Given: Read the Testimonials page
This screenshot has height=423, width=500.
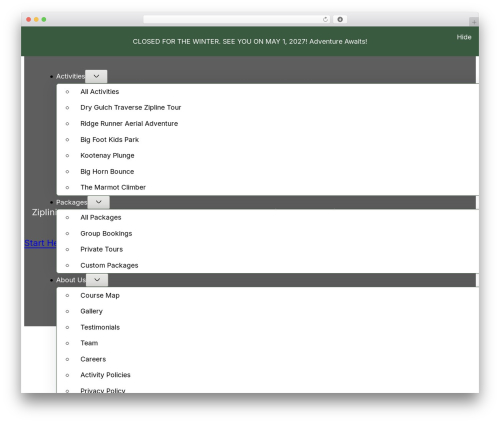Looking at the screenshot, I should coord(100,327).
